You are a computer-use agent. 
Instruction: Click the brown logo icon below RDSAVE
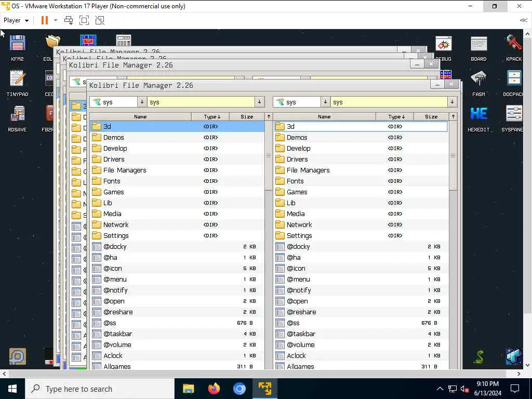pos(17,356)
